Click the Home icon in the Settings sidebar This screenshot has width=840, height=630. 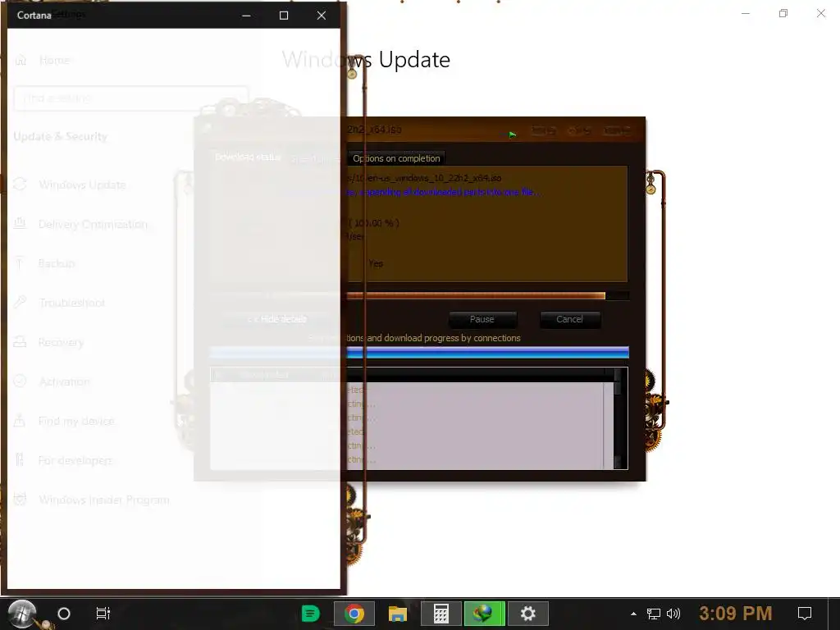[21, 60]
